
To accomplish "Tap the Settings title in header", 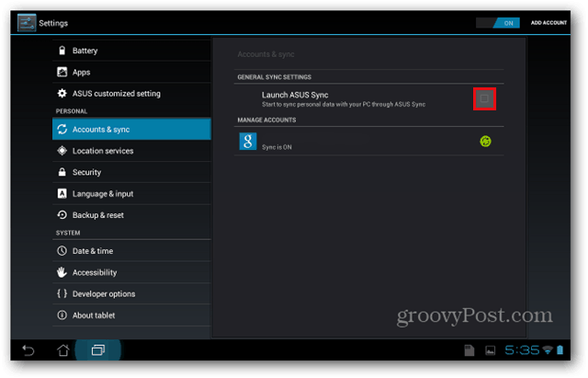I will point(53,23).
